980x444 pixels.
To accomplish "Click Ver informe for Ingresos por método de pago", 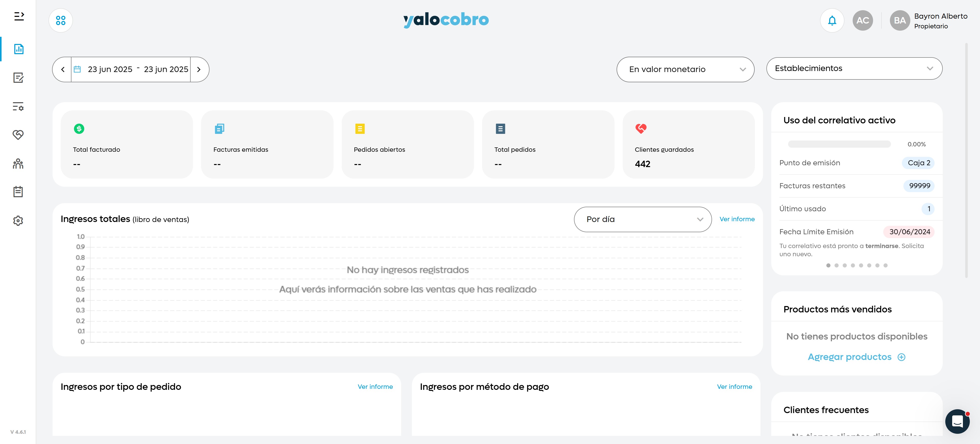I will 734,387.
